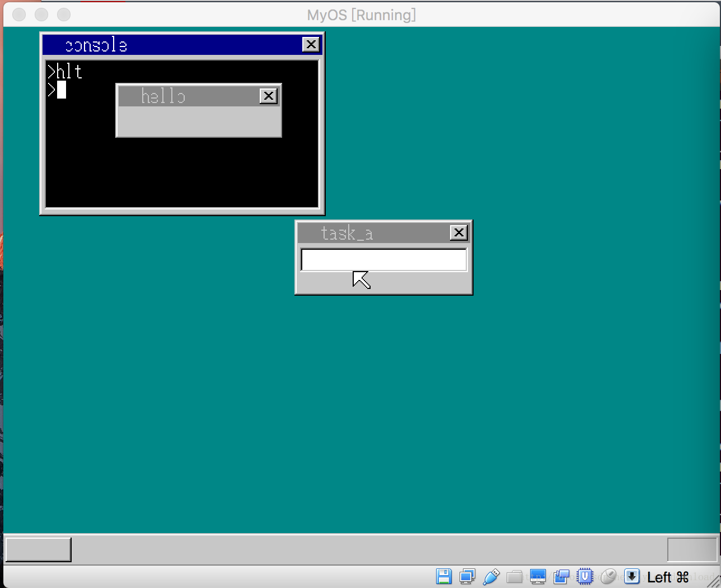This screenshot has width=721, height=588.
Task: Click the CPU chip status icon
Action: (585, 576)
